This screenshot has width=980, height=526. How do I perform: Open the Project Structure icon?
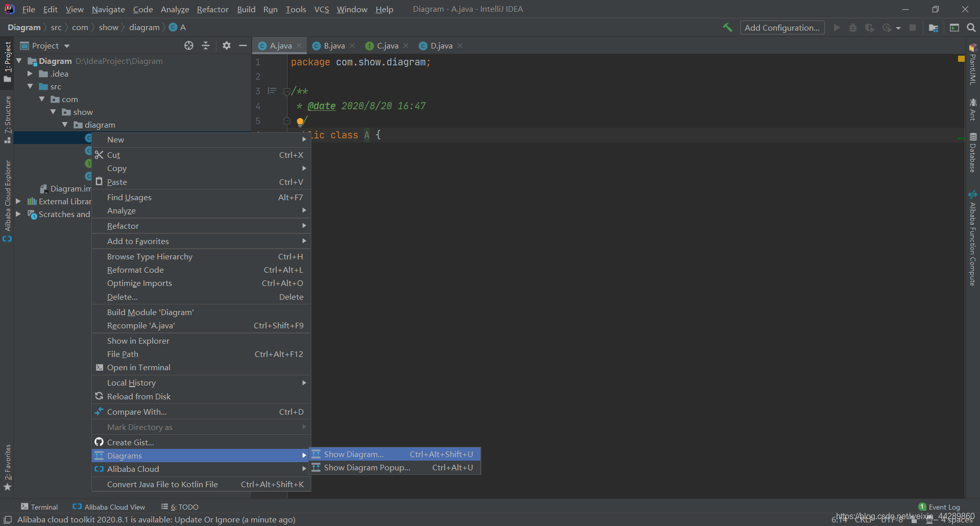pyautogui.click(x=934, y=28)
